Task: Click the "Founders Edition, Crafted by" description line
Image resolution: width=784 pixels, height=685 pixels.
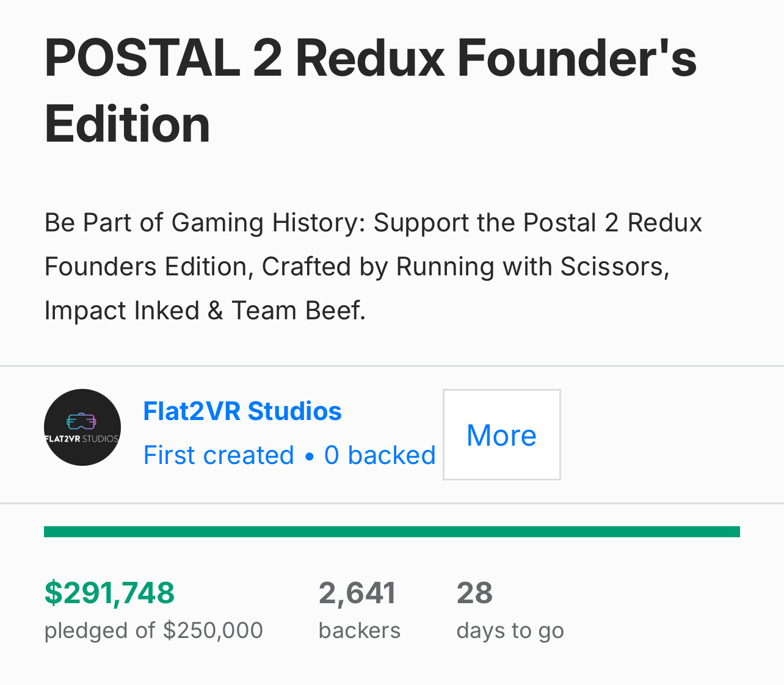Action: [357, 267]
